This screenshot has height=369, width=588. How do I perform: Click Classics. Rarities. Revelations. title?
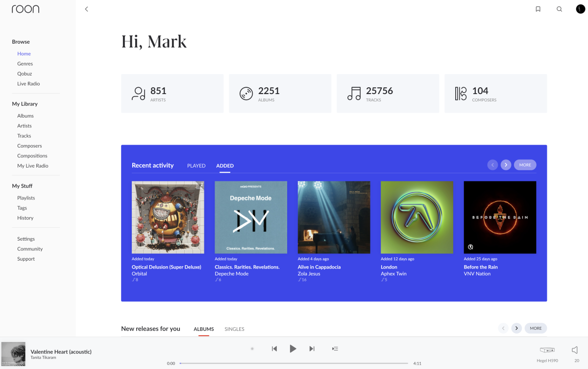[x=247, y=267]
